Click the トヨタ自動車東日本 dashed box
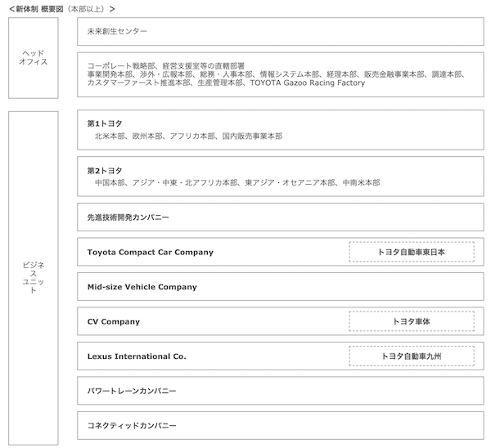This screenshot has width=491, height=448. click(x=412, y=252)
